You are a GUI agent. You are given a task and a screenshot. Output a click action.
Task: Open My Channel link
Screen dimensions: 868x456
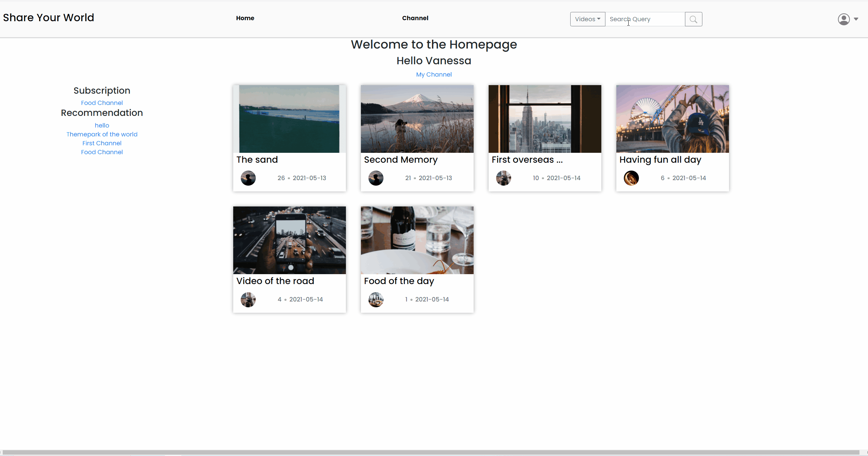tap(434, 74)
